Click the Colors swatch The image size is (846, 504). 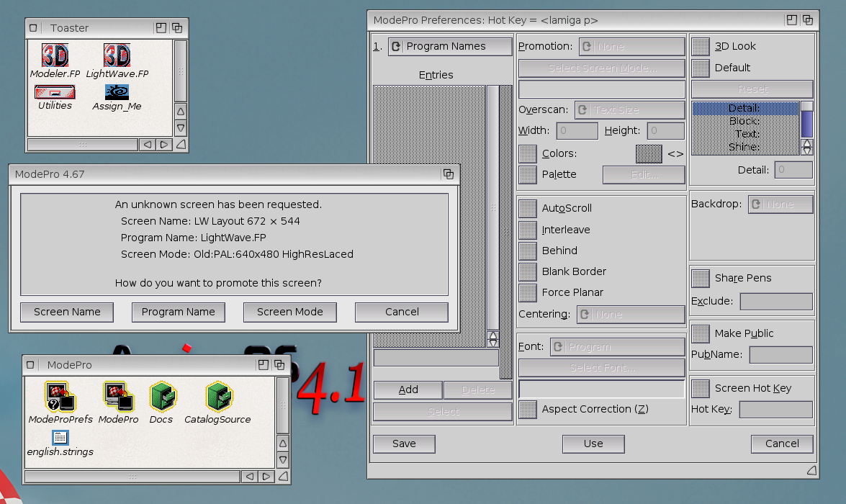click(648, 153)
